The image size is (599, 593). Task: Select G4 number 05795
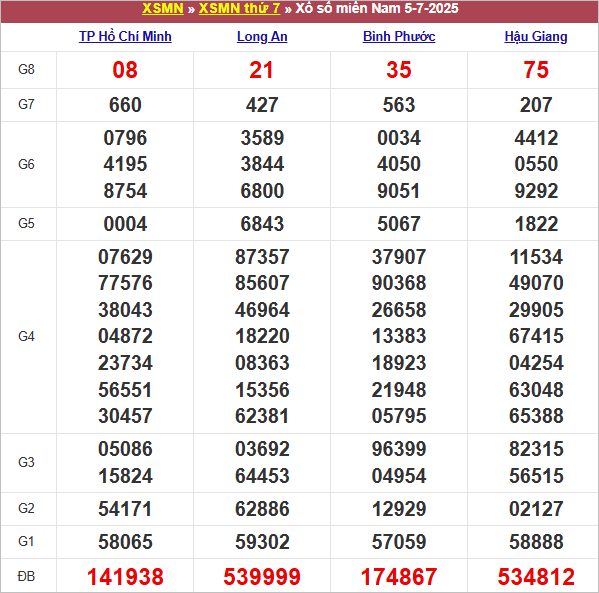(x=399, y=416)
